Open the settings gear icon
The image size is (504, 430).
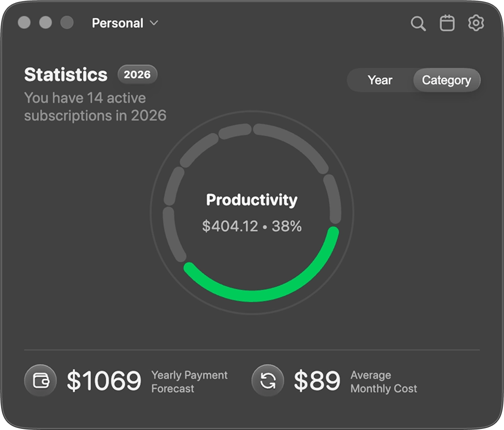coord(476,23)
